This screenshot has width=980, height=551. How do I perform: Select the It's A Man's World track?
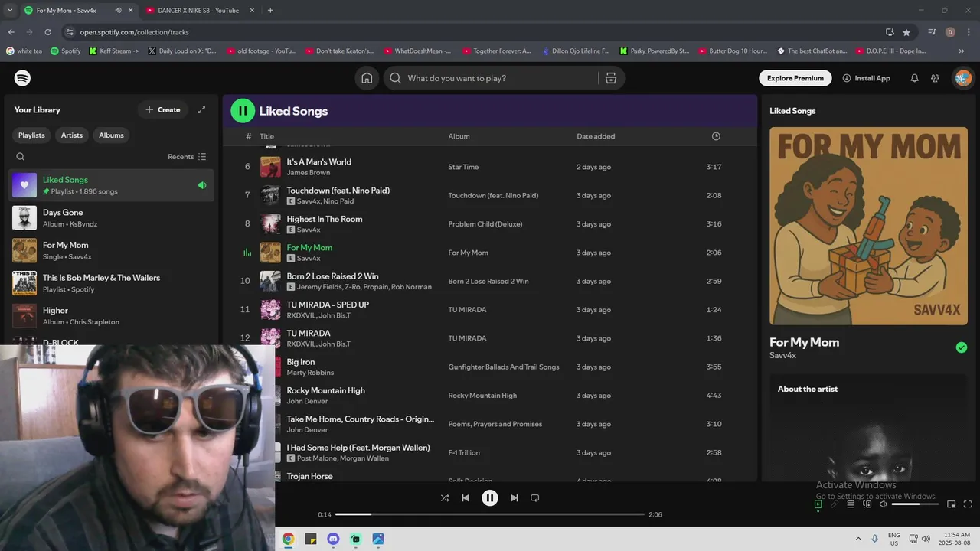pos(318,162)
